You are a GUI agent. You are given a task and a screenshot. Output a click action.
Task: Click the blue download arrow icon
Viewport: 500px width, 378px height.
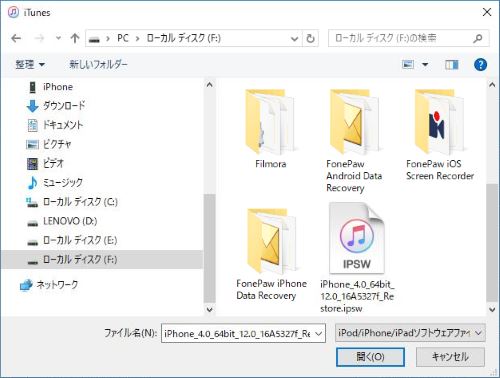point(32,106)
